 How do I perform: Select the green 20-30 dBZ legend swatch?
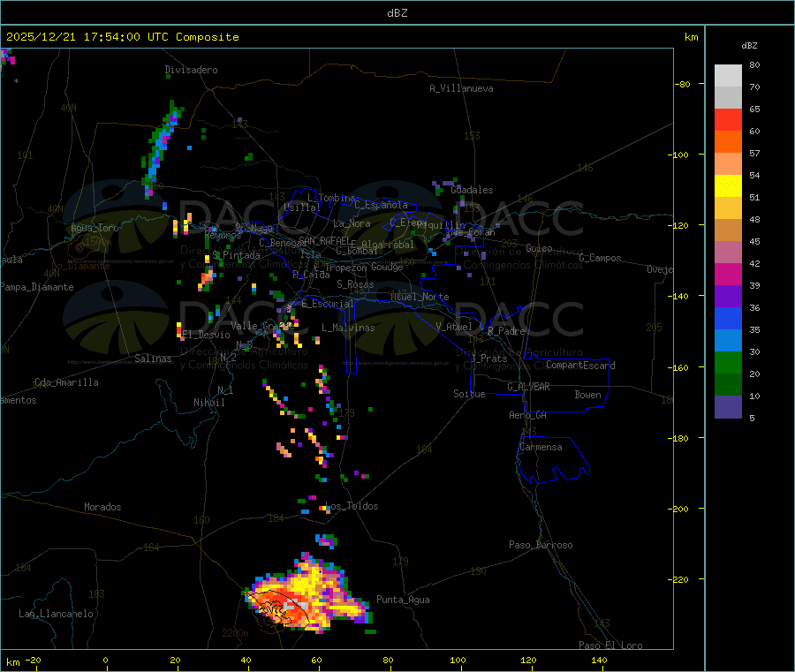pyautogui.click(x=728, y=362)
